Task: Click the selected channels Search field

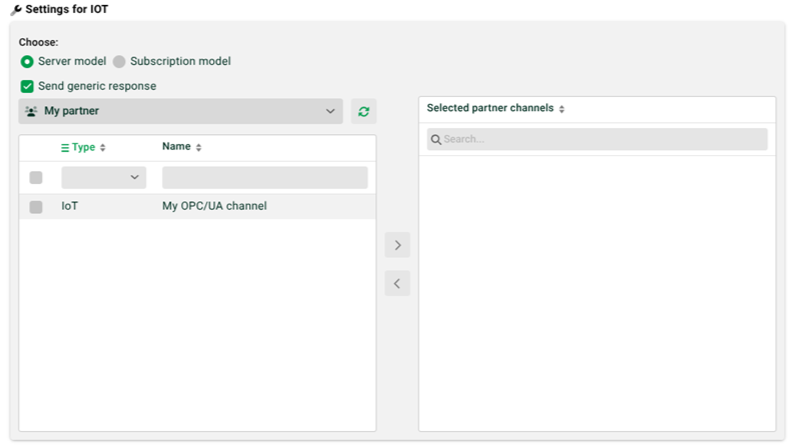Action: (x=597, y=139)
